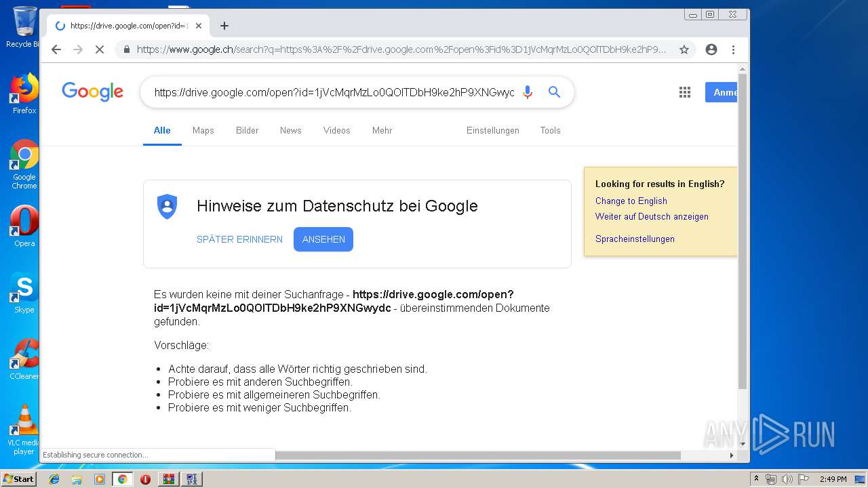Launch Google Chrome desktop shortcut
Screen dimensions: 868x488
(x=24, y=165)
